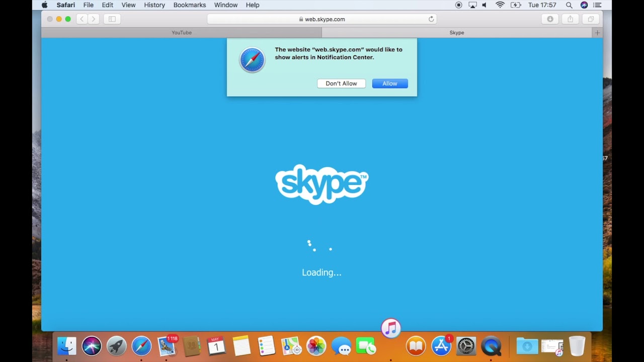This screenshot has width=644, height=362.
Task: Open the Contacts book in the Dock
Action: point(192,346)
